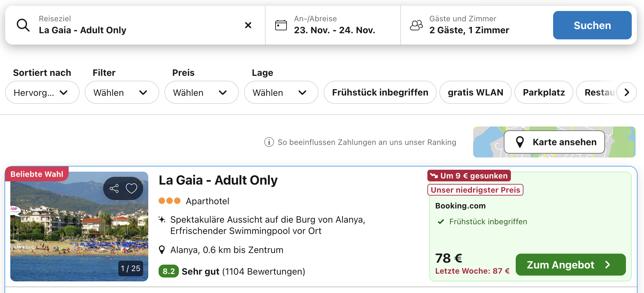This screenshot has height=293, width=644.
Task: Click the Zum Angebot button
Action: tap(571, 265)
